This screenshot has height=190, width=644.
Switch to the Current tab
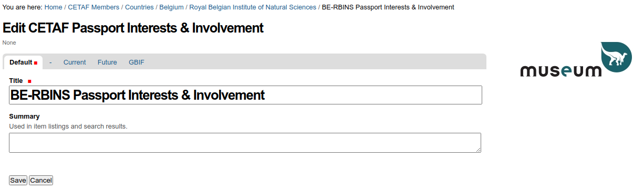tap(75, 62)
